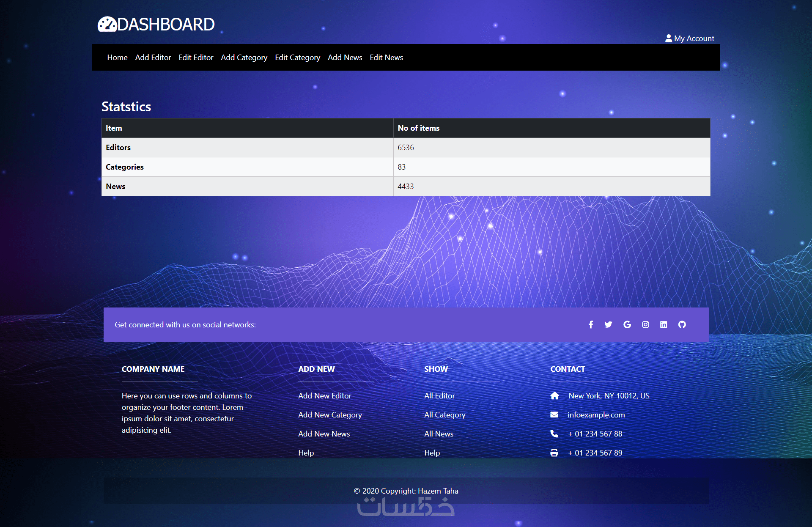Go to Home in navigation bar
The width and height of the screenshot is (812, 527).
(x=117, y=57)
